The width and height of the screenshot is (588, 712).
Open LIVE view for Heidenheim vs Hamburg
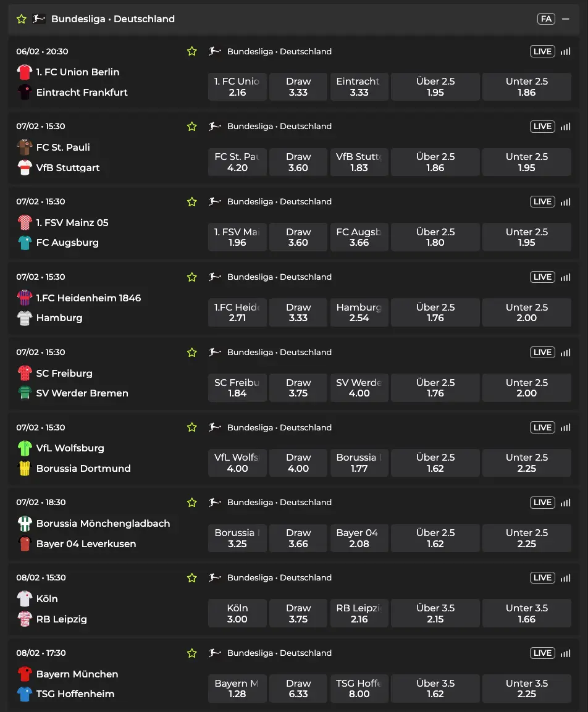click(x=542, y=277)
